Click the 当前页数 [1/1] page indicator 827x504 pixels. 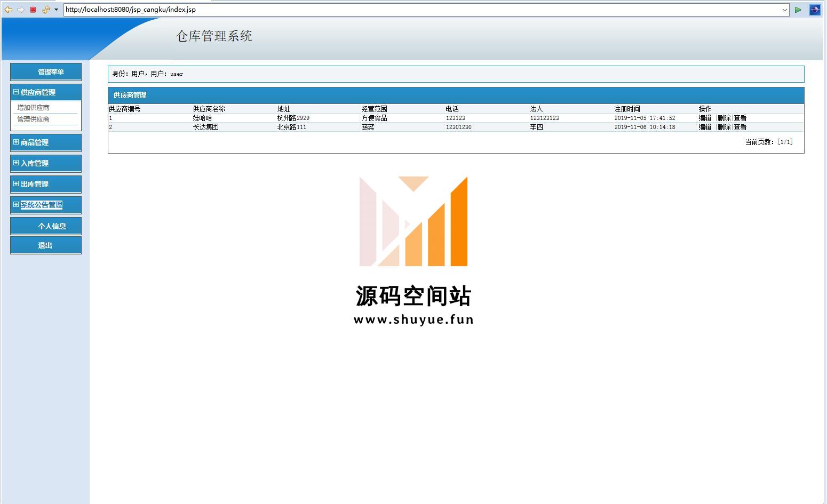tap(769, 142)
